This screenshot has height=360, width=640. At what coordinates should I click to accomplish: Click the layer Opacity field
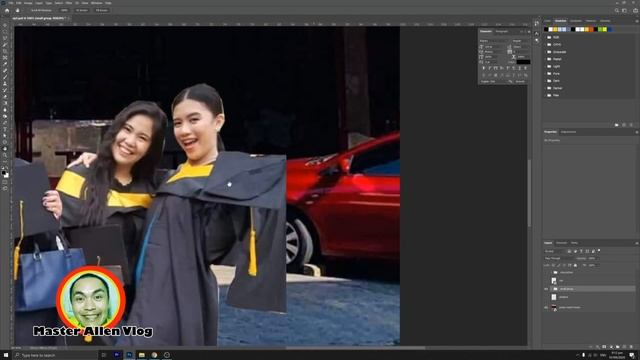tap(593, 258)
